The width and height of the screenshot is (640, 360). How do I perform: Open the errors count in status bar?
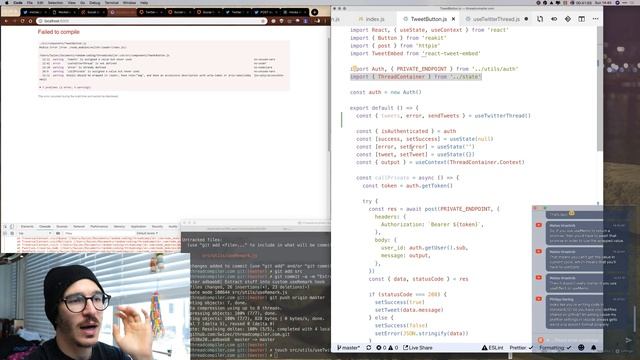[x=381, y=348]
